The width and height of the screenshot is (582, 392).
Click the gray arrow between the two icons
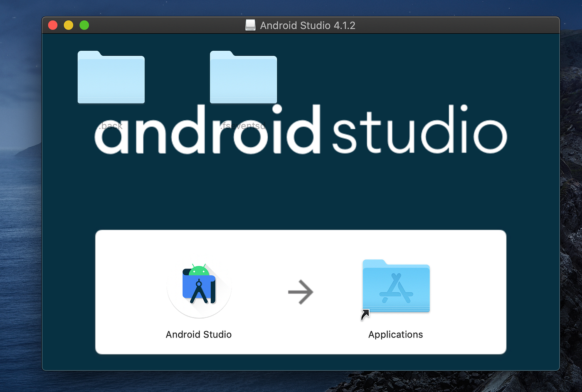[301, 292]
